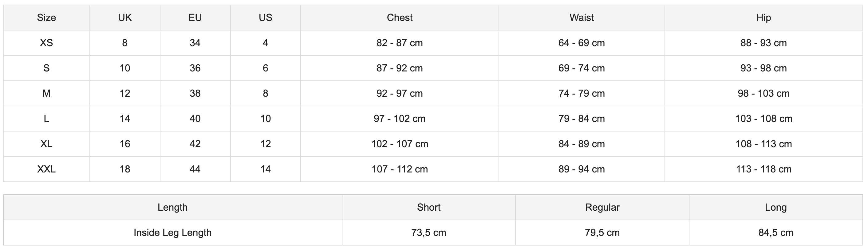Click the Chest column header
Viewport: 868px width, 247px height.
399,18
